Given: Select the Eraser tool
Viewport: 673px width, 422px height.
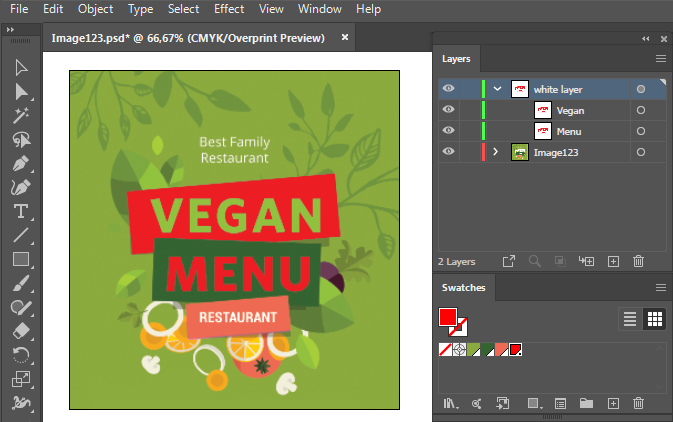Looking at the screenshot, I should click(20, 331).
